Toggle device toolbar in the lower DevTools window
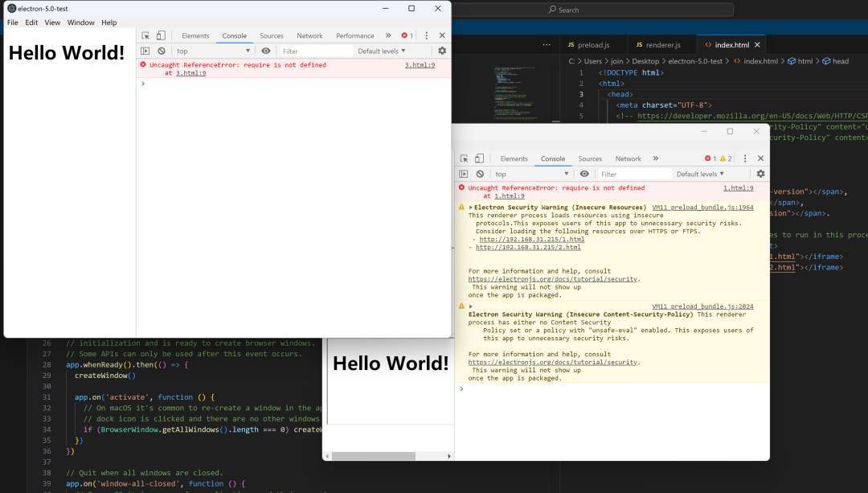868x493 pixels. pyautogui.click(x=479, y=158)
